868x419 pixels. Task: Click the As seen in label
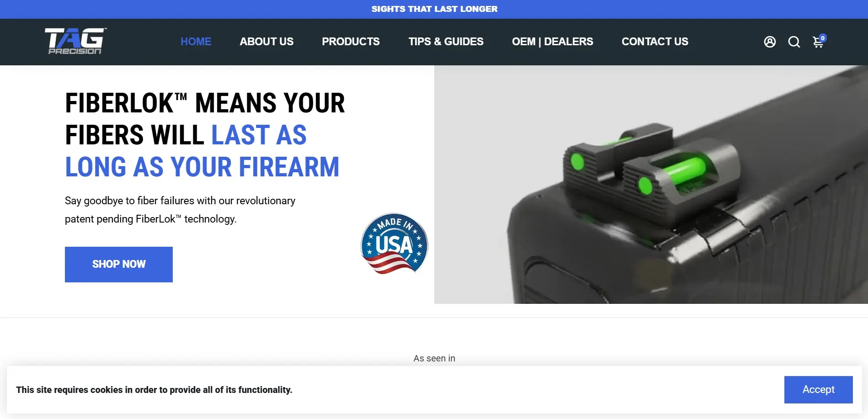[434, 358]
